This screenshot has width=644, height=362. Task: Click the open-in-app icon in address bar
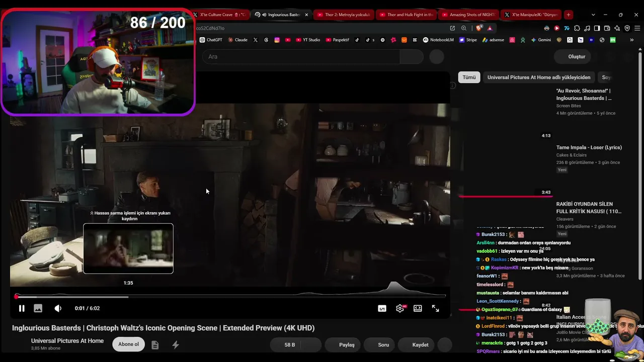452,28
